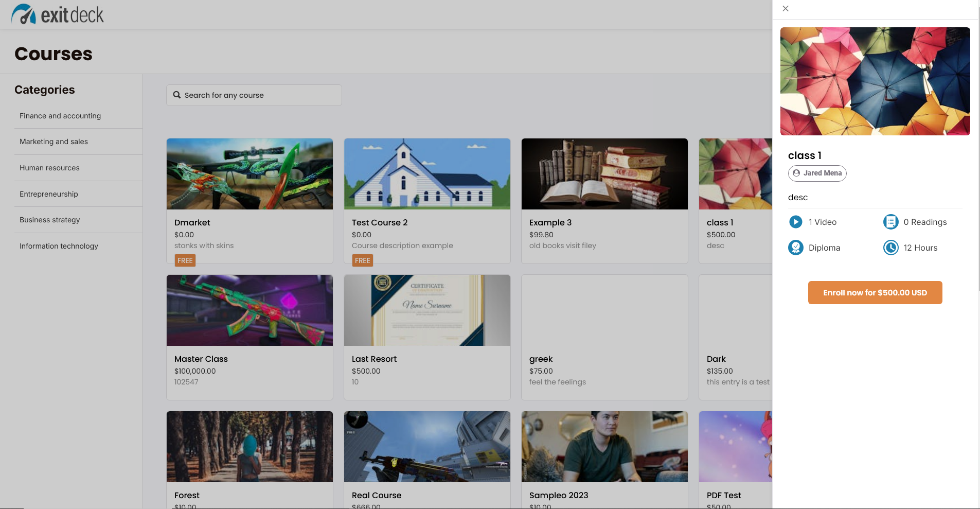Open the Master Class course thumbnail
Screen dimensions: 980x509
click(x=250, y=310)
